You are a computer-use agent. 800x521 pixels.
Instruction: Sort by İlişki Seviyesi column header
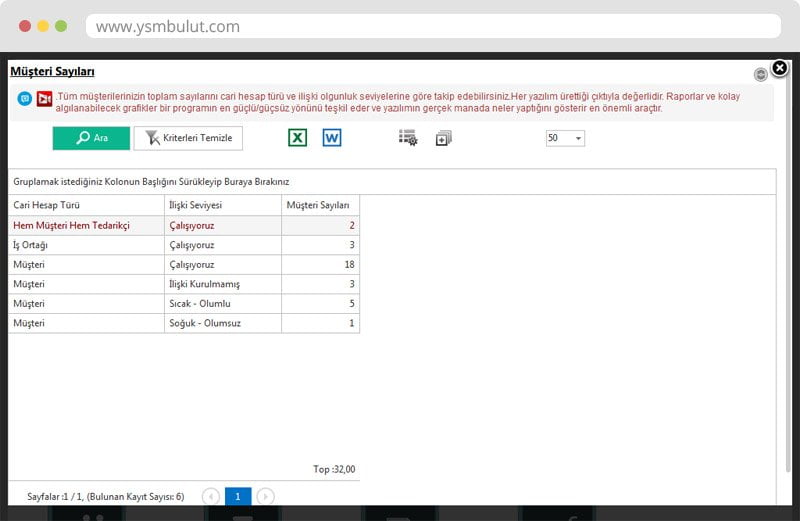point(222,205)
